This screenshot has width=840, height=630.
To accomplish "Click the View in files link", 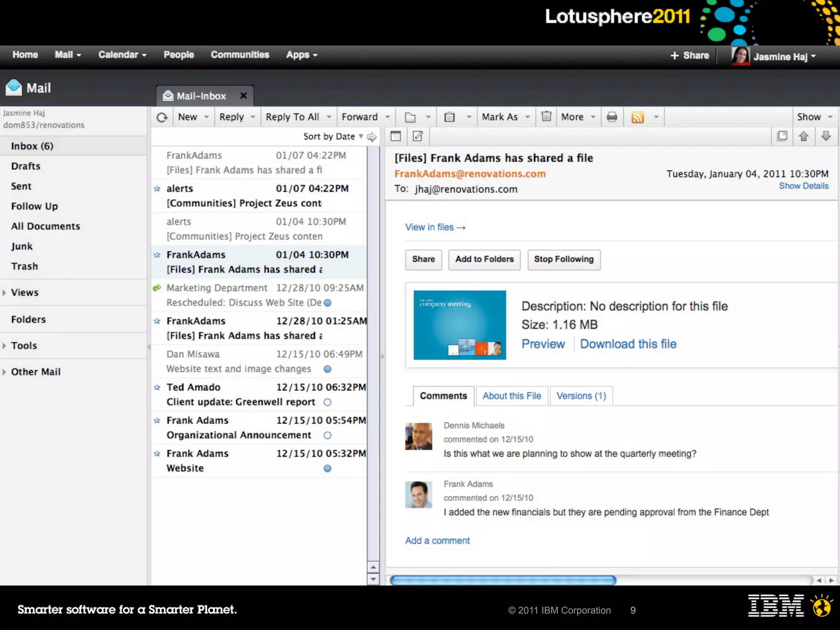I will [x=435, y=227].
